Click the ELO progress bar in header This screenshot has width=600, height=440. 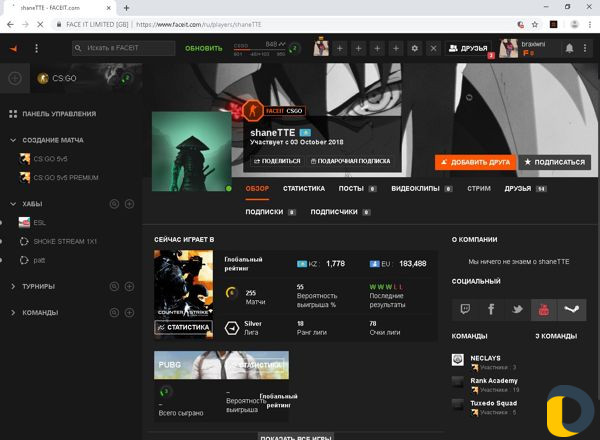259,49
